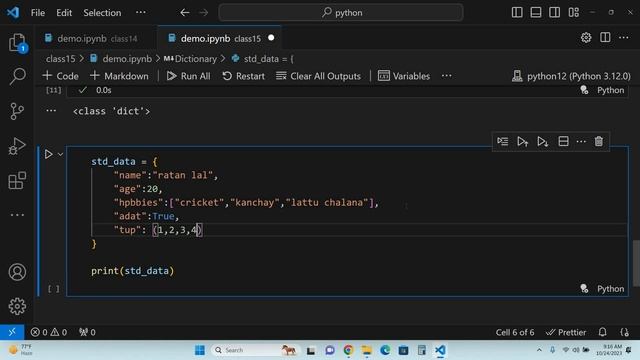Toggle the primary side bar layout icon
This screenshot has height=360, width=640.
coord(517,12)
